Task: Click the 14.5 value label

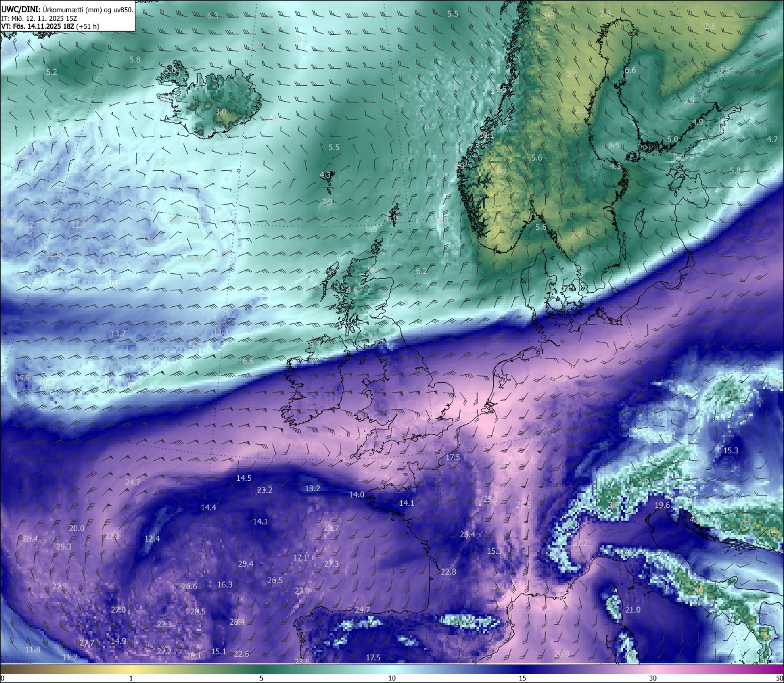Action: 244,478
